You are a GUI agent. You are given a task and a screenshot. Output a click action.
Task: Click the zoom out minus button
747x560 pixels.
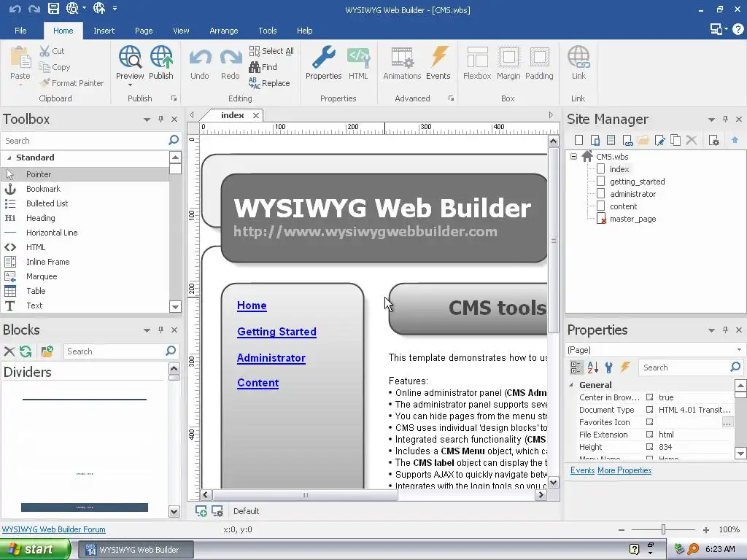point(622,530)
